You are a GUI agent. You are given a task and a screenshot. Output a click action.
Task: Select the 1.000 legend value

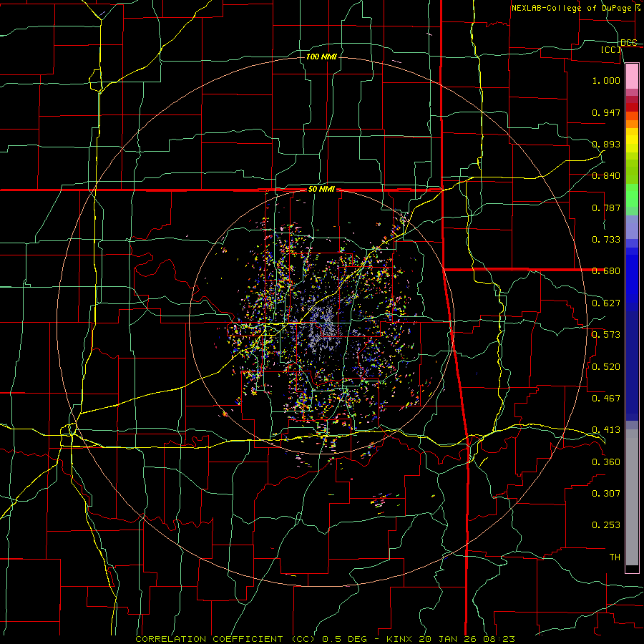[606, 80]
